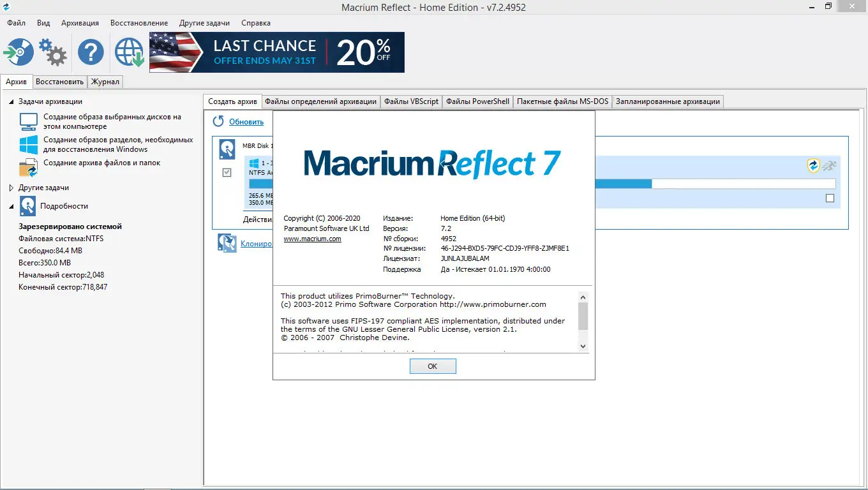Select the Файлы определений архивации tab
868x490 pixels.
pos(320,101)
